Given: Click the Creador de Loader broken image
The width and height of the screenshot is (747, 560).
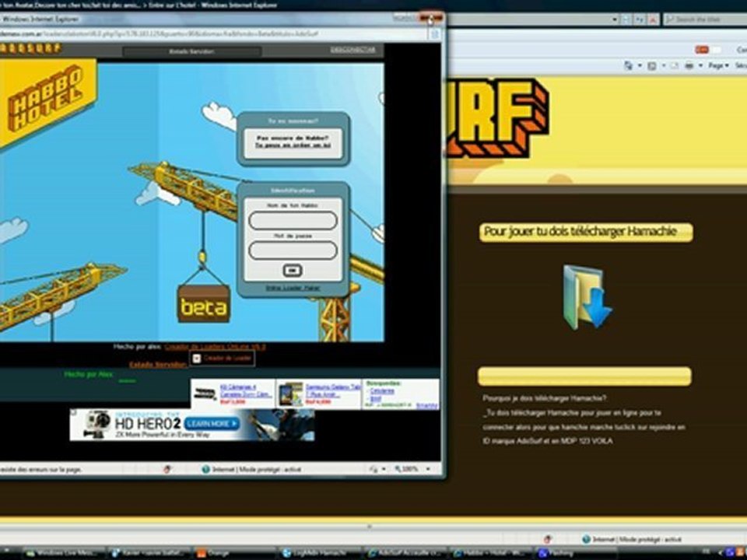Looking at the screenshot, I should click(222, 358).
